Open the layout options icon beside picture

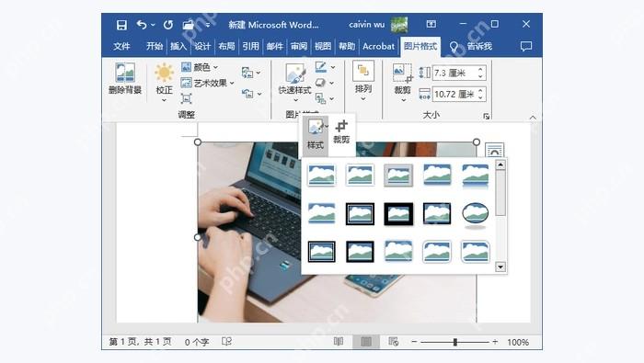[x=494, y=150]
